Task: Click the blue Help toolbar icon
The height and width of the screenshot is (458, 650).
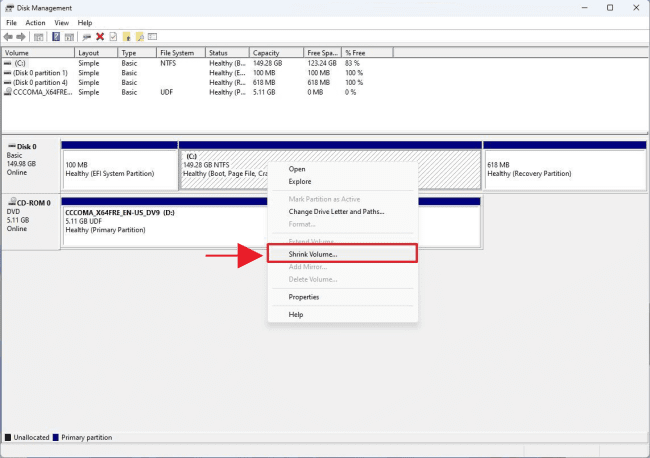Action: pyautogui.click(x=56, y=36)
